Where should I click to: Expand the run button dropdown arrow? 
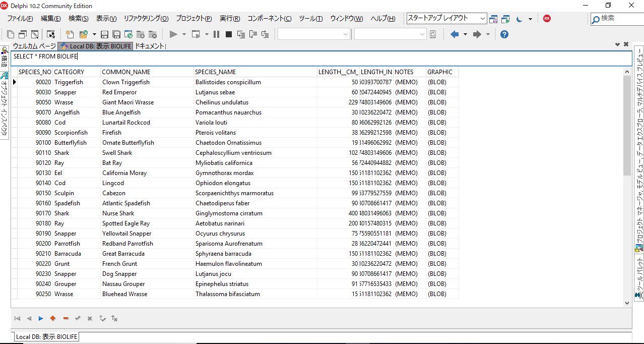pyautogui.click(x=184, y=34)
